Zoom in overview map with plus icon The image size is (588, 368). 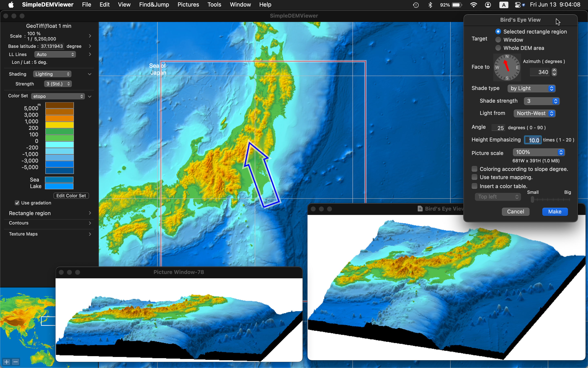coord(7,362)
